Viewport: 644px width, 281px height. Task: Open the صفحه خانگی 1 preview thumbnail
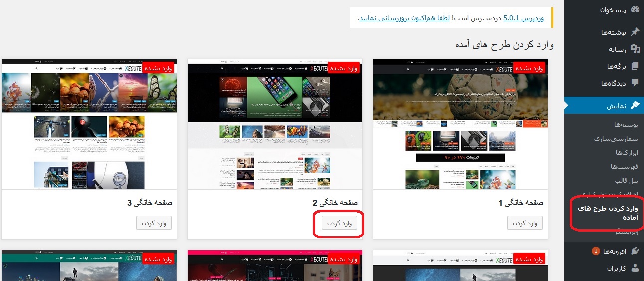(460, 125)
